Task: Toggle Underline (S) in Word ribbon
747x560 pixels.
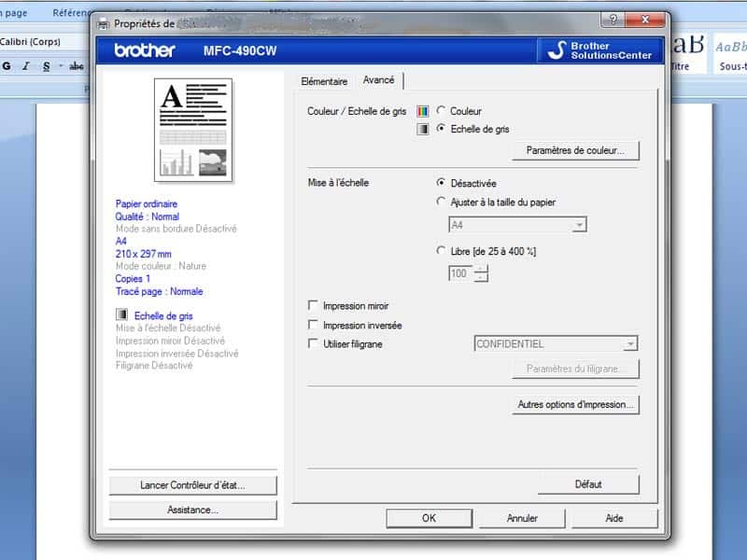Action: coord(46,66)
